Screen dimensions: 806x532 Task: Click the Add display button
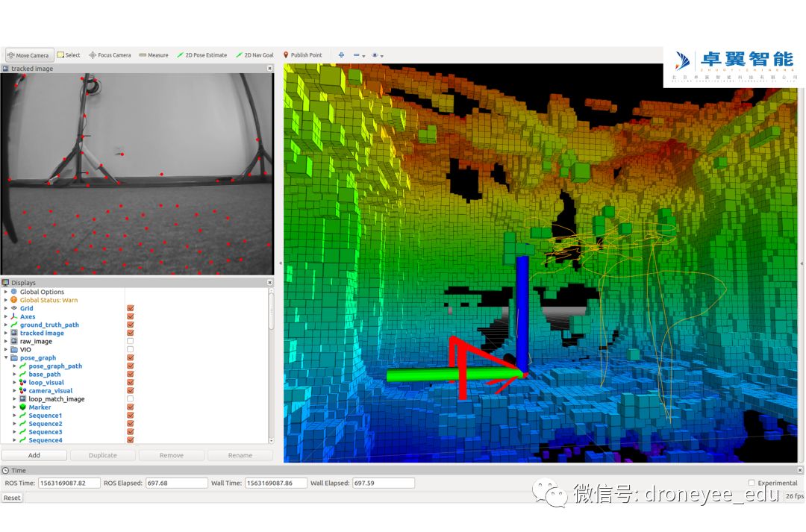(x=34, y=455)
